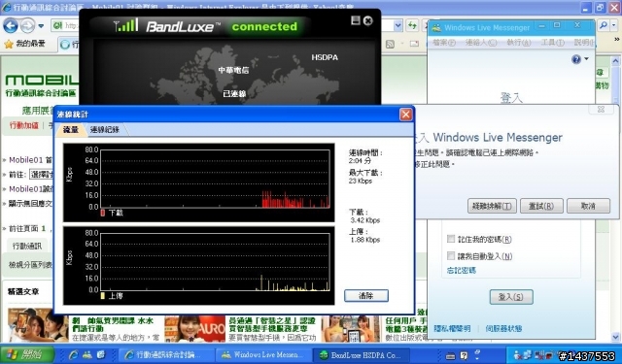Image resolution: width=622 pixels, height=364 pixels.
Task: Minimize the BandLuxe connection manager window
Action: coord(356,20)
